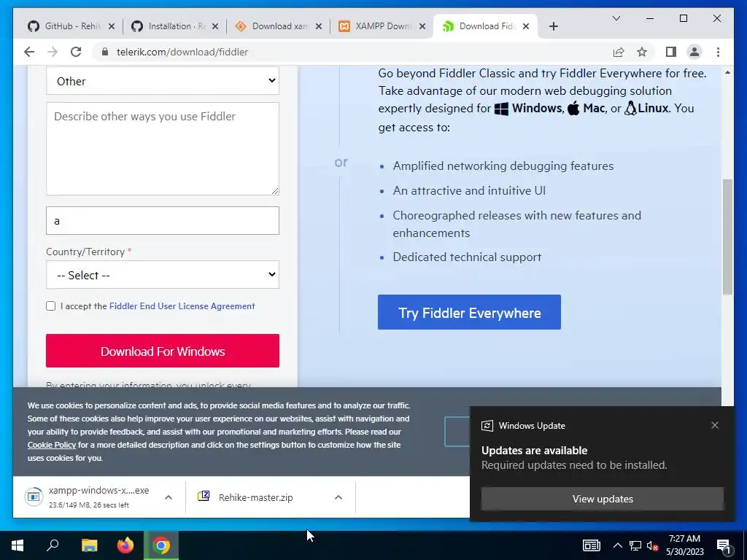Reload the Fiddler download page
The image size is (747, 560).
76,52
